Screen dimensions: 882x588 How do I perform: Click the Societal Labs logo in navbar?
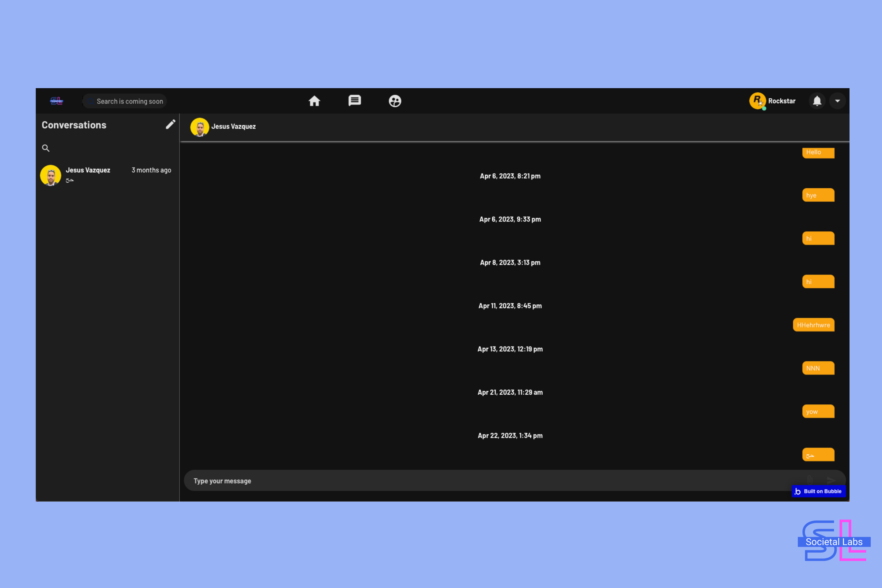57,101
